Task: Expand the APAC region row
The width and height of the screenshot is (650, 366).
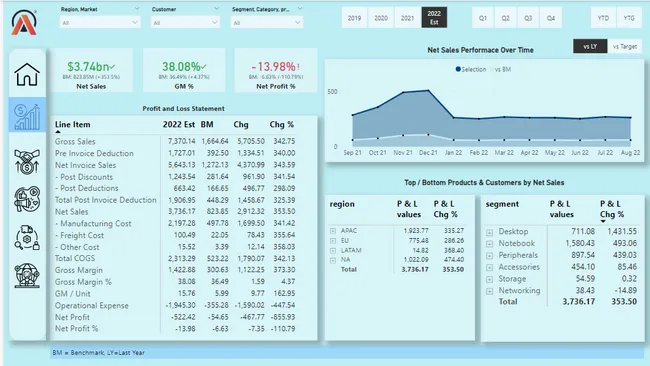Action: tap(333, 231)
